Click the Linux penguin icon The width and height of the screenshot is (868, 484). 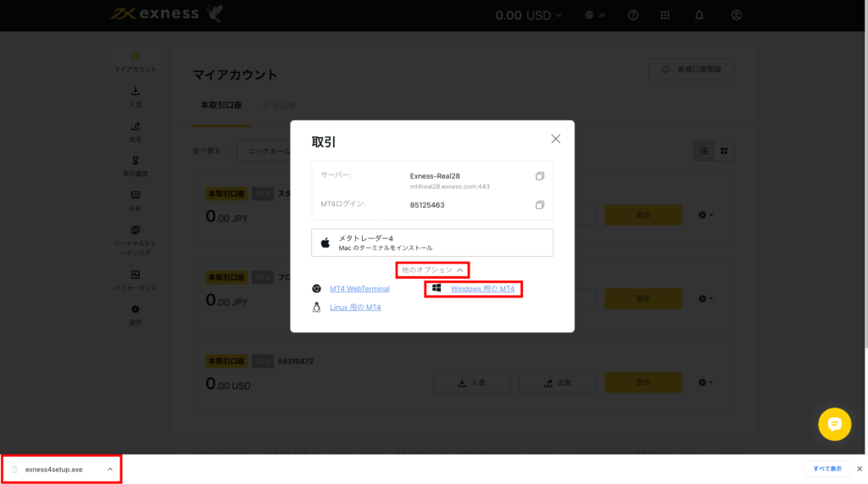pyautogui.click(x=317, y=308)
